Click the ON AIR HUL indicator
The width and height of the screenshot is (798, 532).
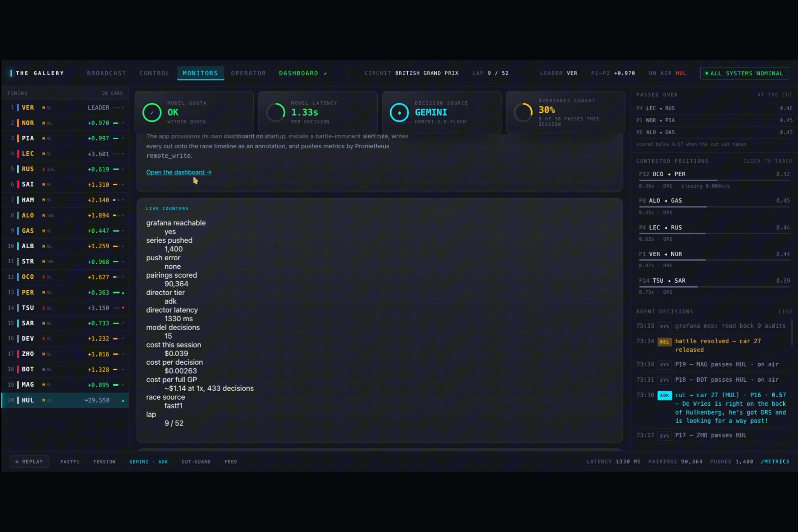pyautogui.click(x=667, y=73)
